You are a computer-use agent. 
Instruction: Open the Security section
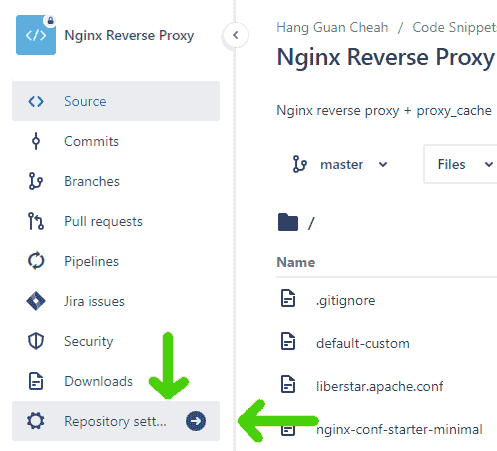(116, 341)
